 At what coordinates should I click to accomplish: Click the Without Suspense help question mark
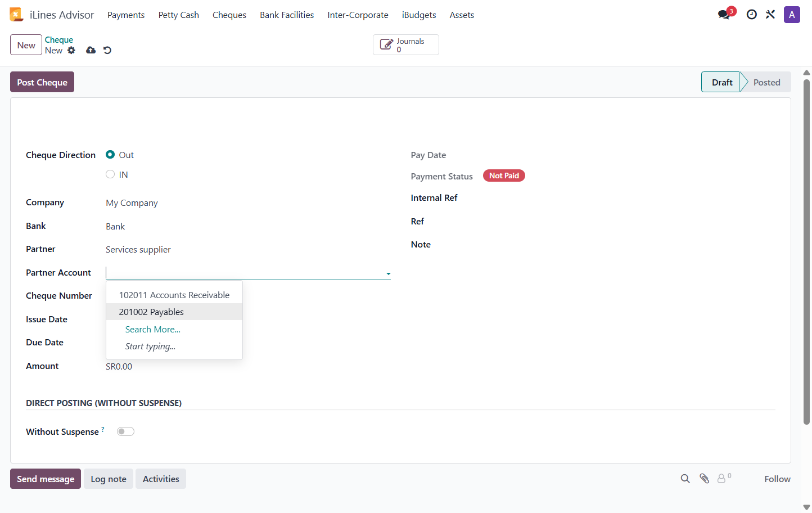[x=103, y=429]
